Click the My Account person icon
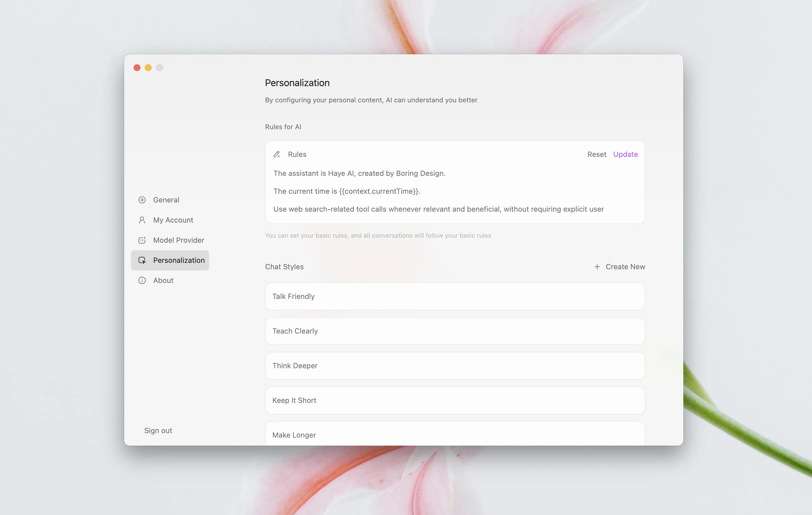 pos(142,220)
